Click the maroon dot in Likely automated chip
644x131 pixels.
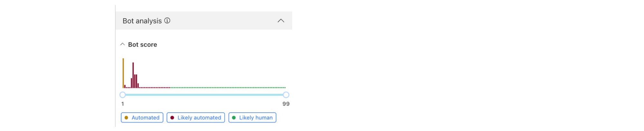[x=172, y=118]
